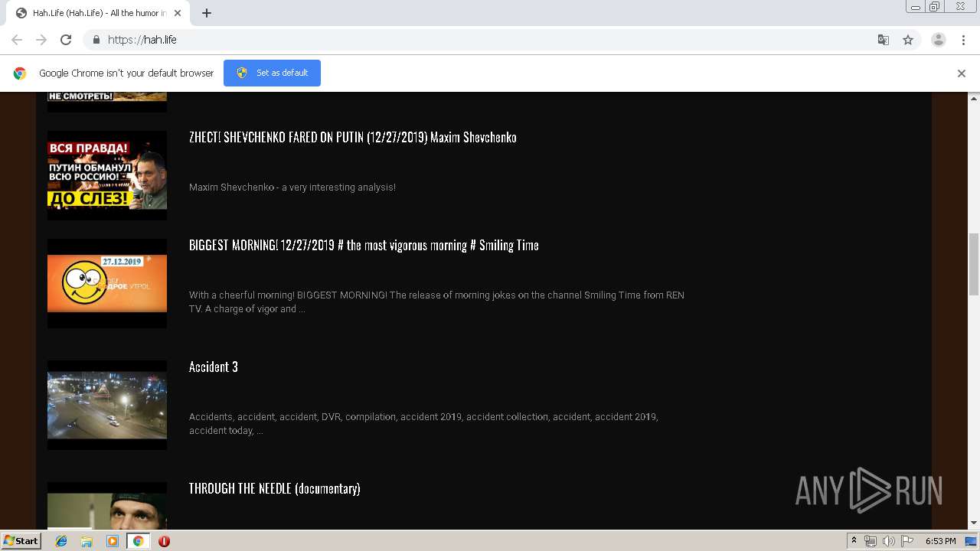
Task: Click the page scrollbar down arrow
Action: pyautogui.click(x=974, y=523)
